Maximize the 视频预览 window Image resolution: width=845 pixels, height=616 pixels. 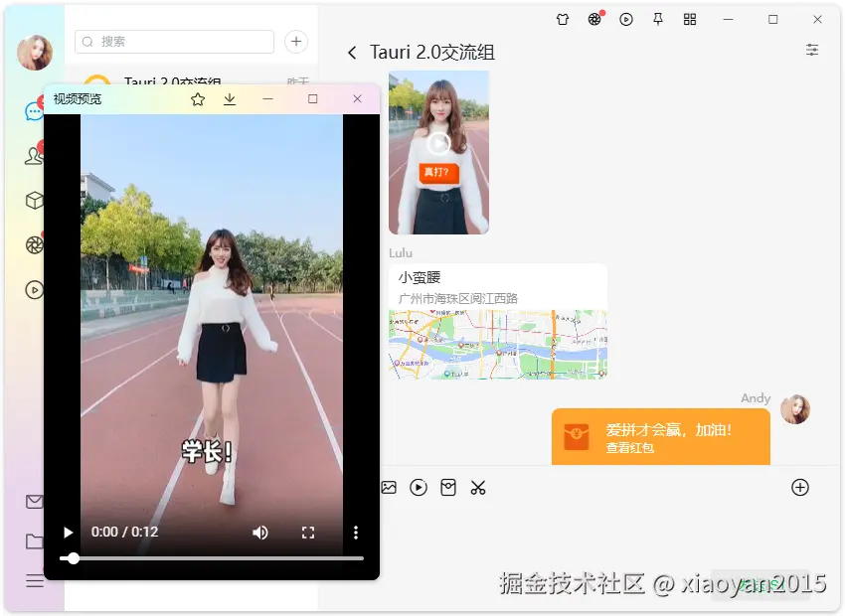pos(312,99)
